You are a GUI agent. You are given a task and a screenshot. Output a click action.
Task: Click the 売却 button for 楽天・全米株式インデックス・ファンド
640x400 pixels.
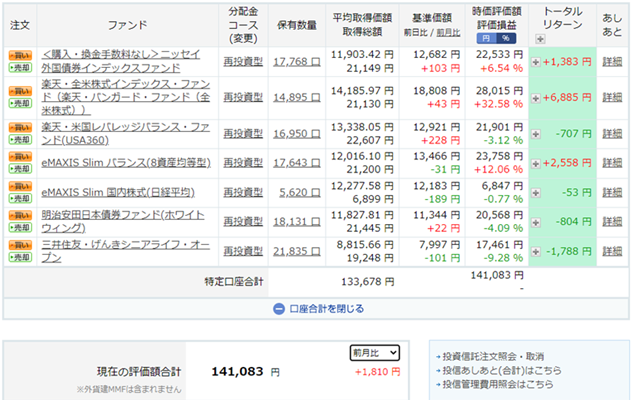tap(18, 104)
